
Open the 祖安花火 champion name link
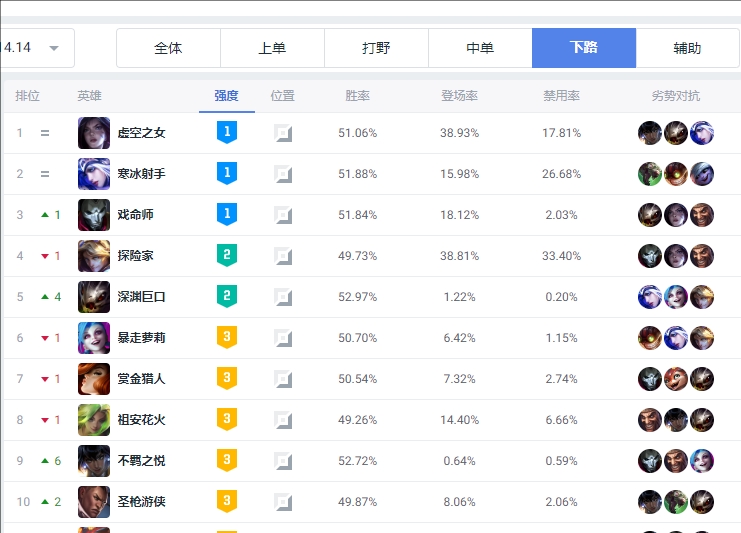(141, 420)
